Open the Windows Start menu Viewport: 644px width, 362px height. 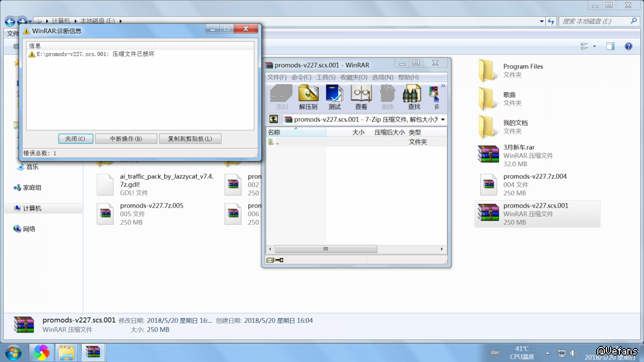click(12, 352)
